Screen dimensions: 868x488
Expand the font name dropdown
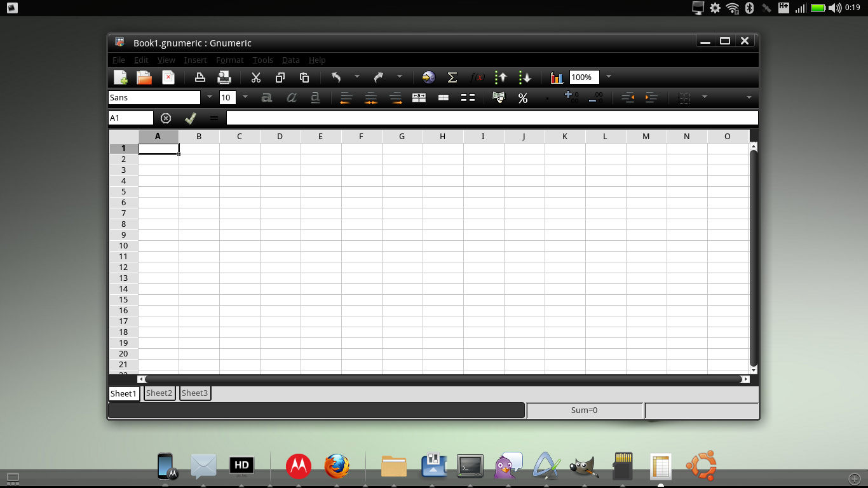210,97
